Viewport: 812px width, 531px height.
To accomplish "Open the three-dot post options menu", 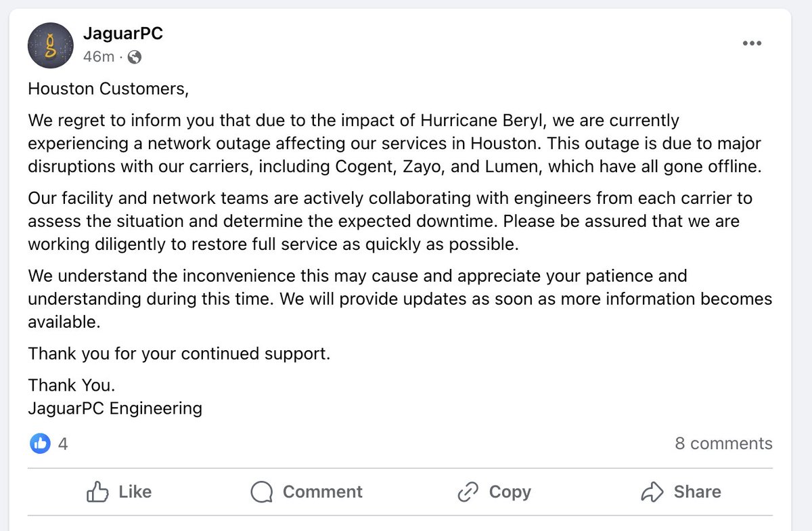I will pos(752,43).
